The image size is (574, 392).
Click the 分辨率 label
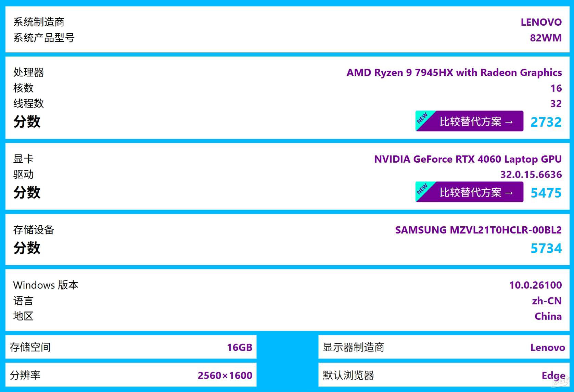coord(25,375)
